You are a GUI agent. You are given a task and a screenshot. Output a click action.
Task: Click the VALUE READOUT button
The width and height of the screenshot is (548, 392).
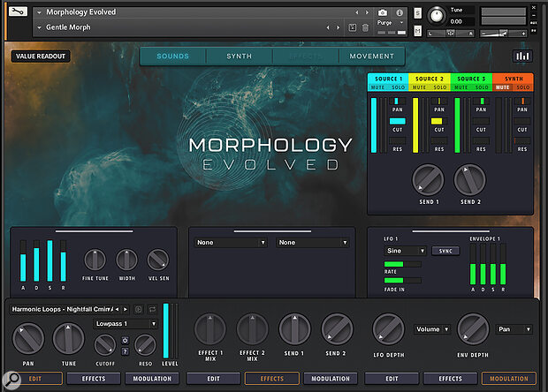pyautogui.click(x=41, y=57)
